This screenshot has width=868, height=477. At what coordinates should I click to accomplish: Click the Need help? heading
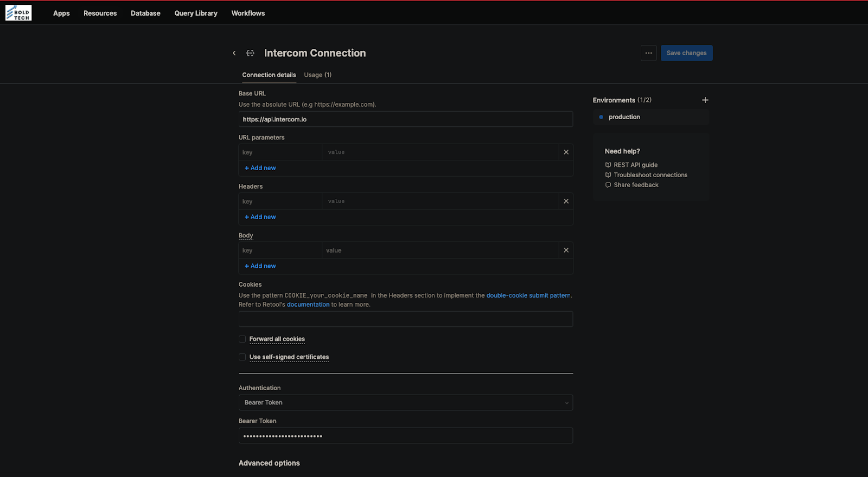[x=622, y=151]
